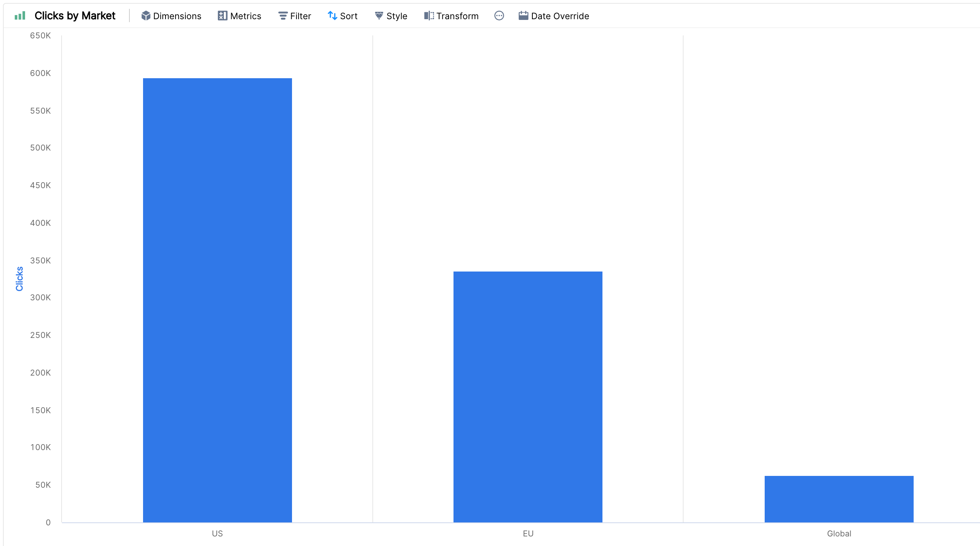Open the Metrics menu
Image resolution: width=980 pixels, height=546 pixels.
coord(240,16)
